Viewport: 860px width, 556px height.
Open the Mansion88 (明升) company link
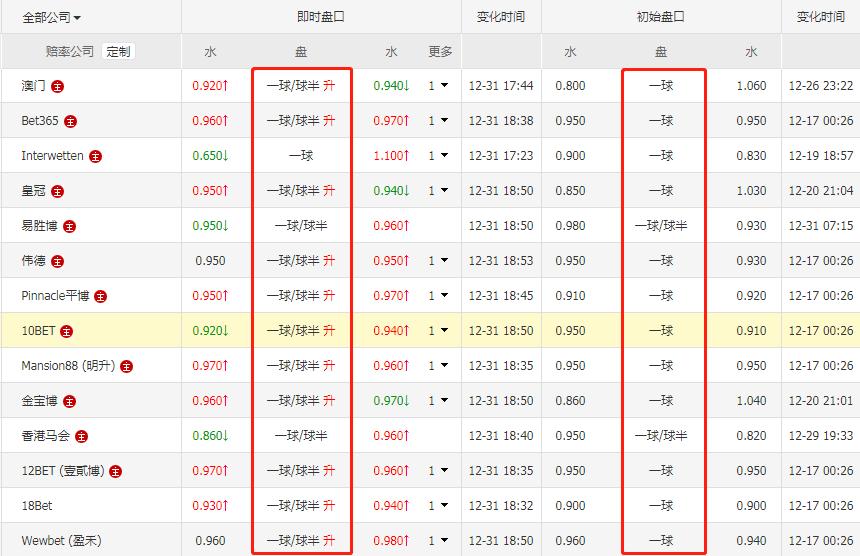[x=69, y=366]
